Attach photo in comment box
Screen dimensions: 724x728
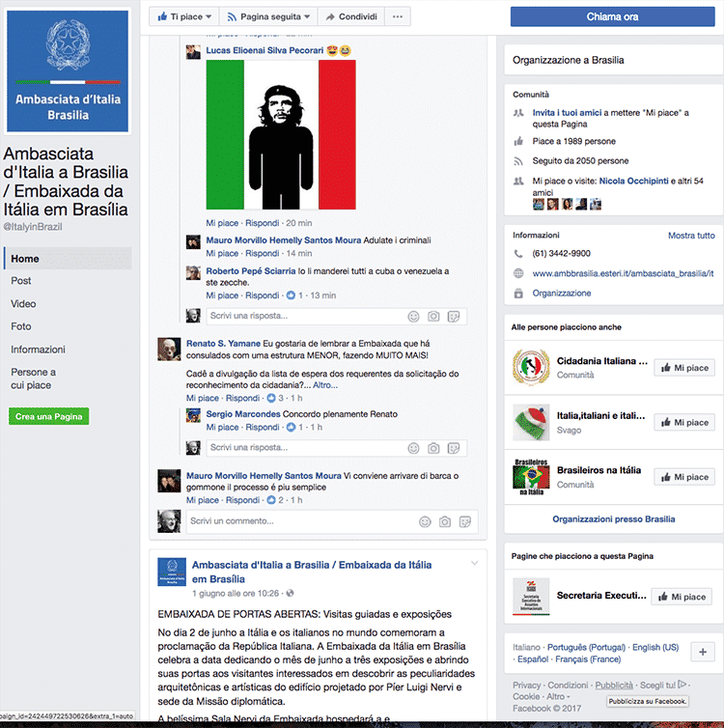tap(445, 521)
